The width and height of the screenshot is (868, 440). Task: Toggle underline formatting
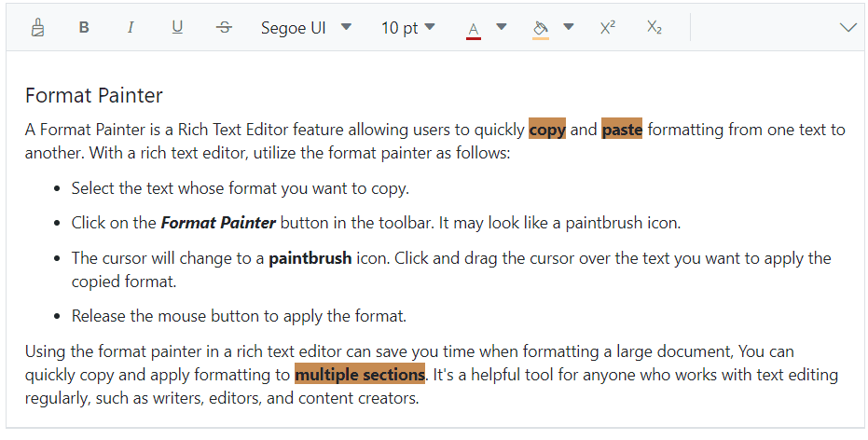point(177,28)
